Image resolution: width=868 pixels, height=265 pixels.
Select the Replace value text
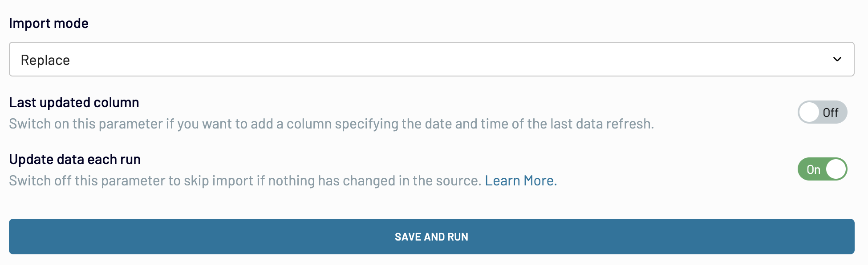click(45, 60)
